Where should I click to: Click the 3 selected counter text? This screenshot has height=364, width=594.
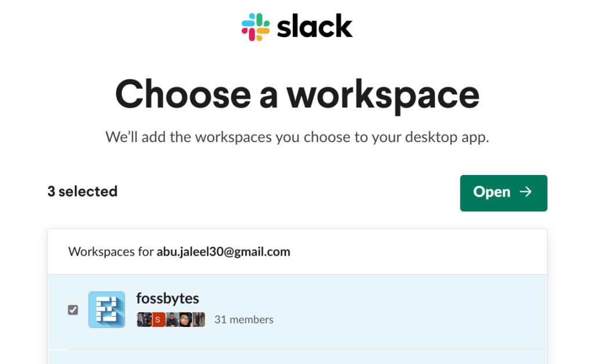click(82, 191)
